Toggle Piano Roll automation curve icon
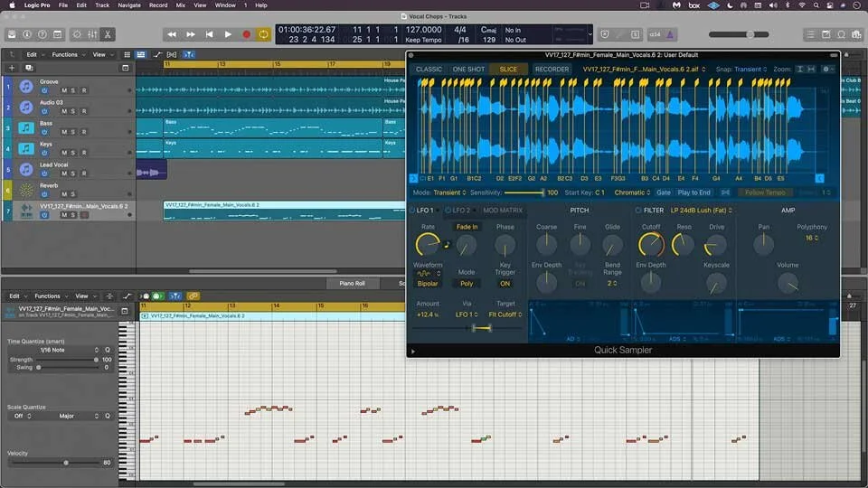 [x=127, y=296]
